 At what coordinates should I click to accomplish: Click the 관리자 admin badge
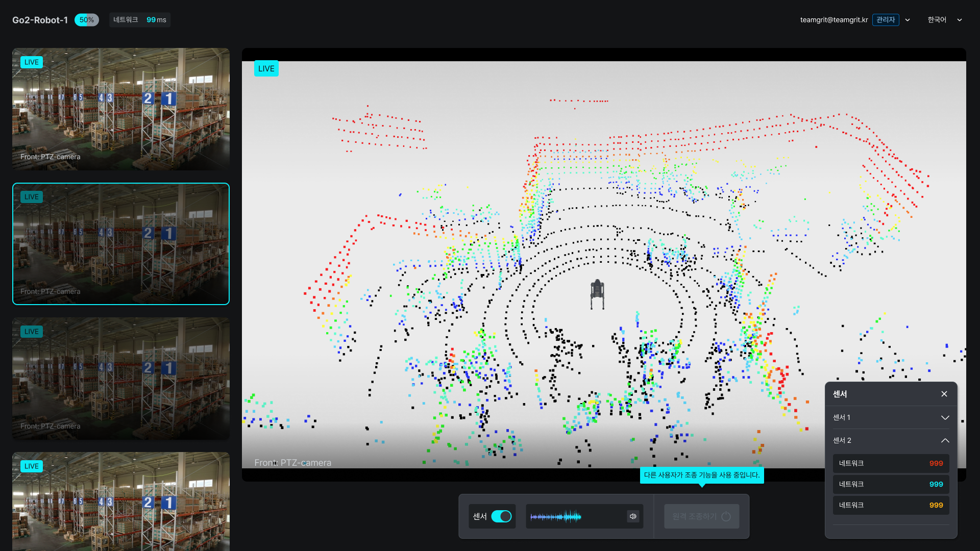886,20
